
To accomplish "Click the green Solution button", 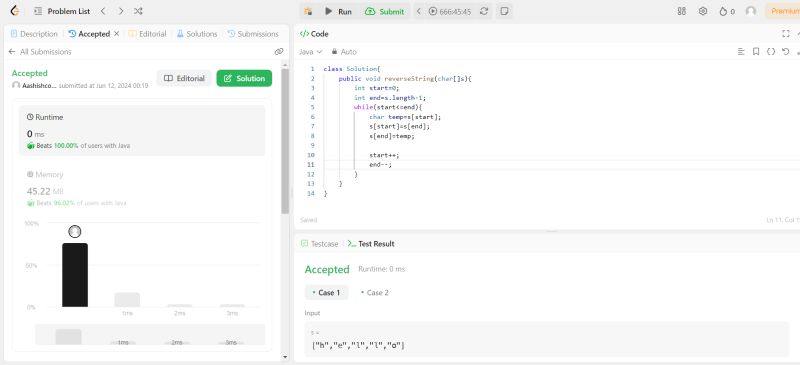I will point(244,79).
